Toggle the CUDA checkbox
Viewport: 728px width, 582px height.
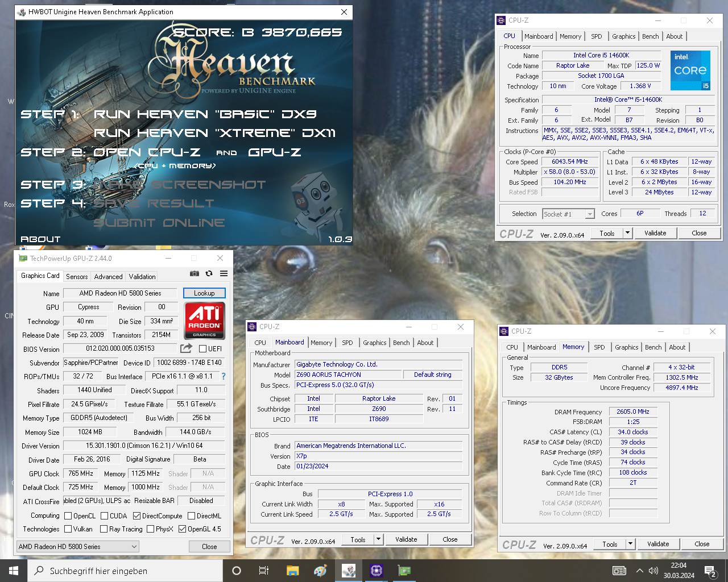[105, 516]
